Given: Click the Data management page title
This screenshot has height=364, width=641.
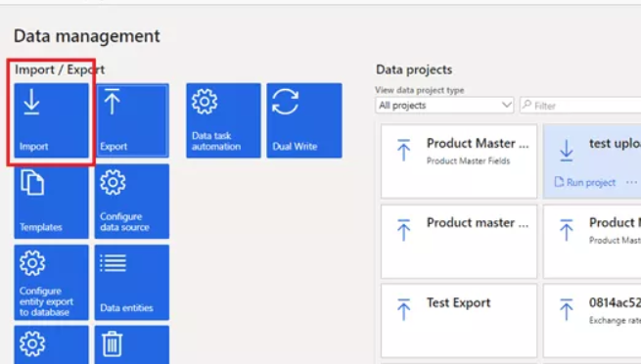Looking at the screenshot, I should coord(87,36).
